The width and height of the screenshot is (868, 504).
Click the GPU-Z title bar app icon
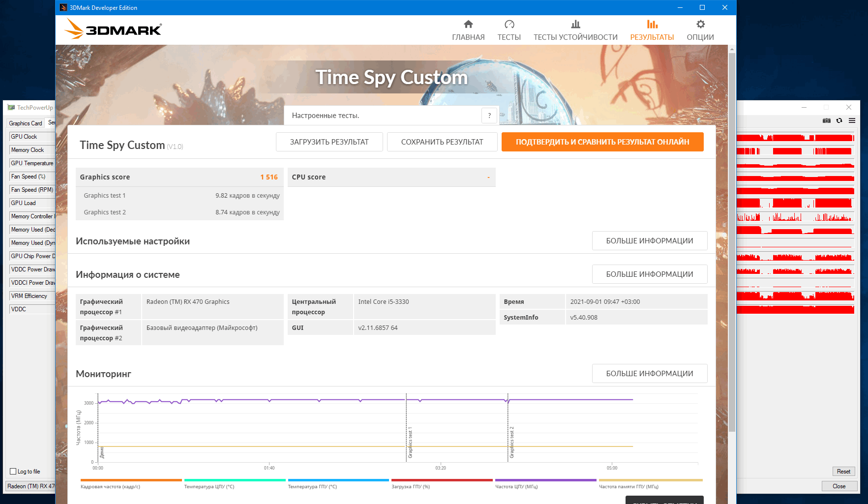point(11,107)
